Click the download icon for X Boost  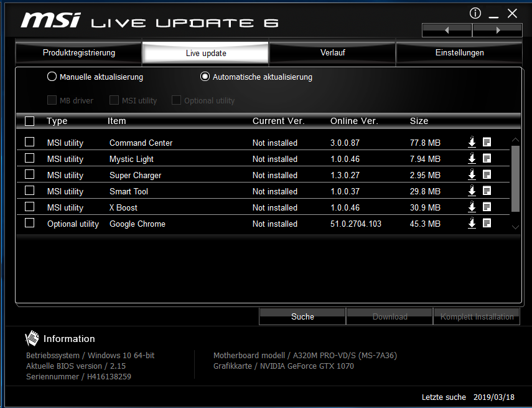472,207
